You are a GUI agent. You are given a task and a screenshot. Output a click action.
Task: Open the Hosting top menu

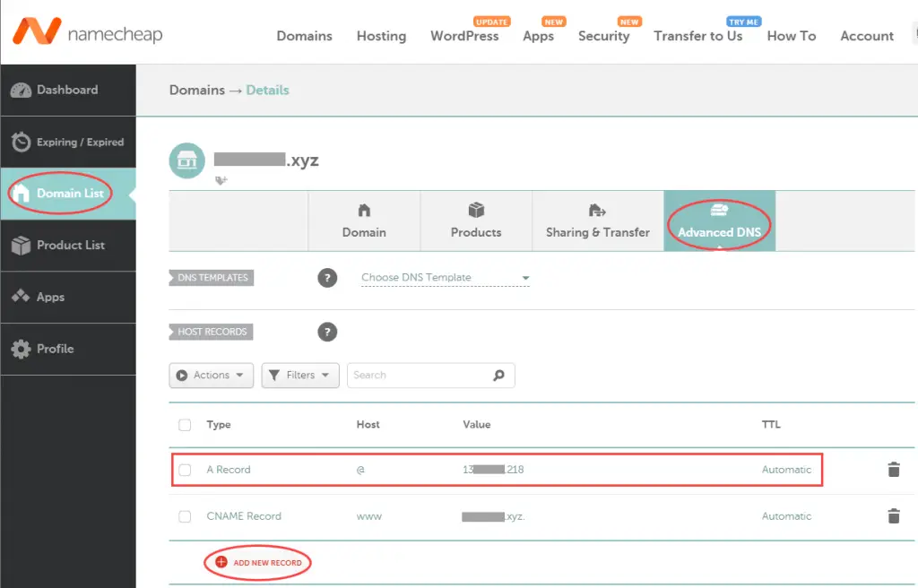(x=381, y=37)
